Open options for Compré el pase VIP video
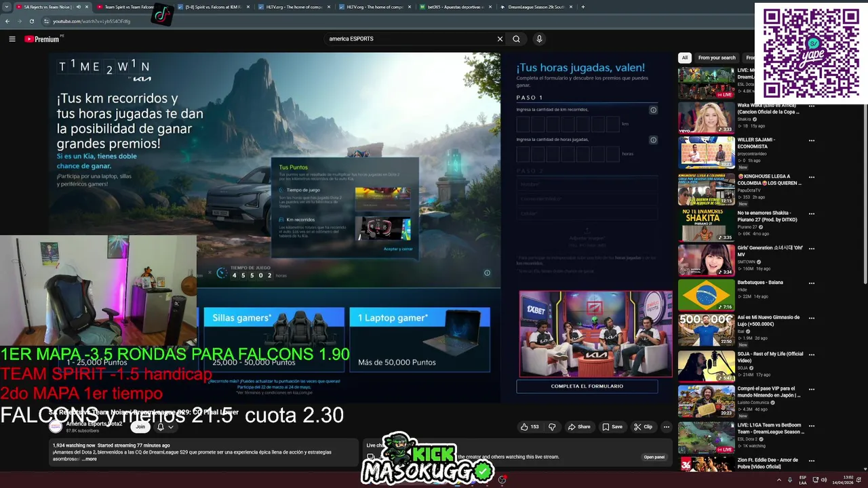The width and height of the screenshot is (868, 488). (812, 390)
